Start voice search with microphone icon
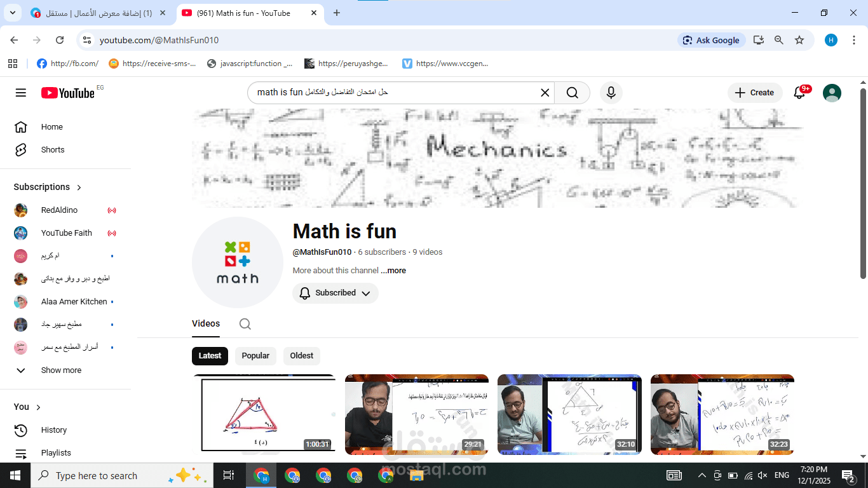The width and height of the screenshot is (868, 488). tap(611, 93)
